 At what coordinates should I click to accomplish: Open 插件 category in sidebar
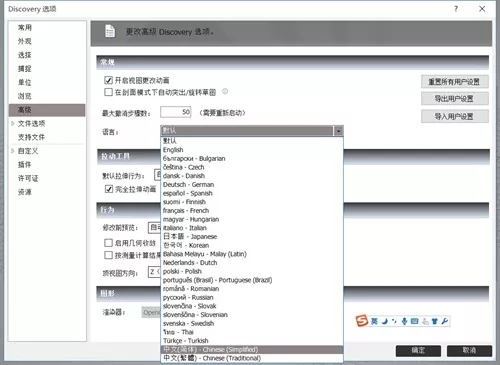[25, 164]
